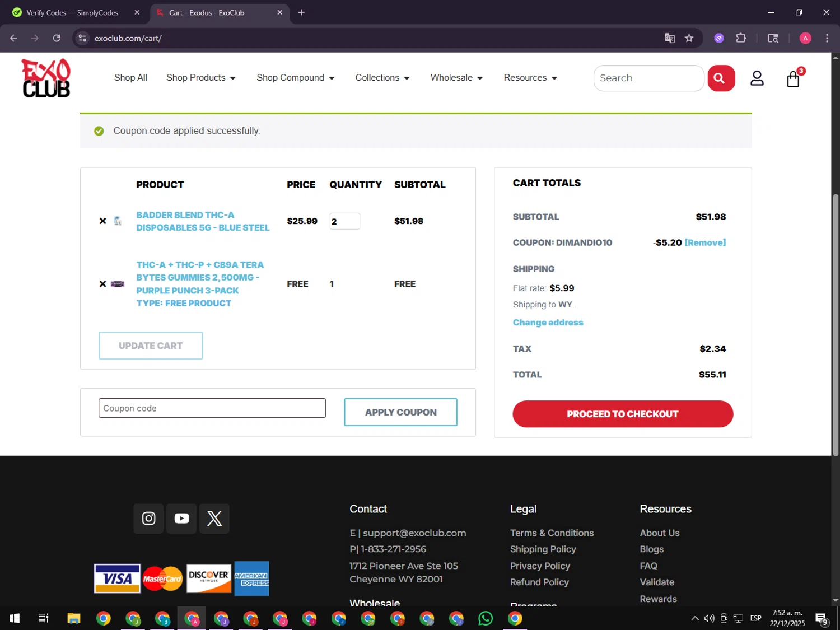Screen dimensions: 840x630
Task: Remove Tera Bytes Gummies free product
Action: 102,284
